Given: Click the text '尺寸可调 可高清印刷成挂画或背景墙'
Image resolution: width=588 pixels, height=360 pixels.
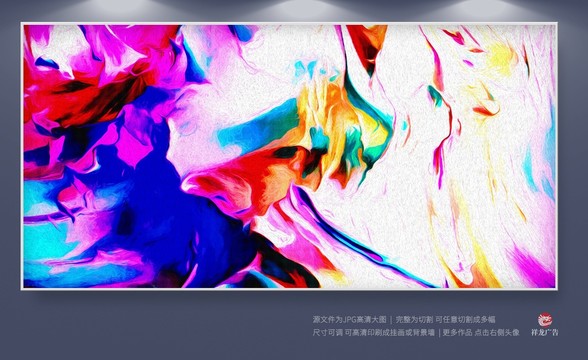Looking at the screenshot, I should click(x=374, y=333).
